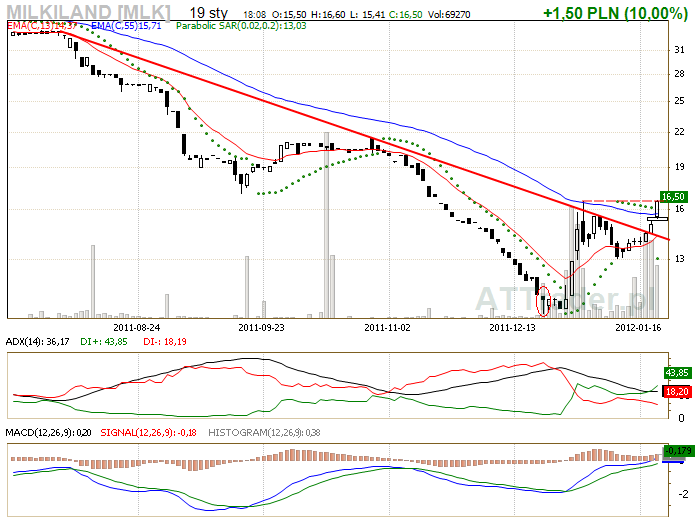Click the DI+: 43,85 label
Image resolution: width=700 pixels, height=522 pixels.
(x=104, y=342)
